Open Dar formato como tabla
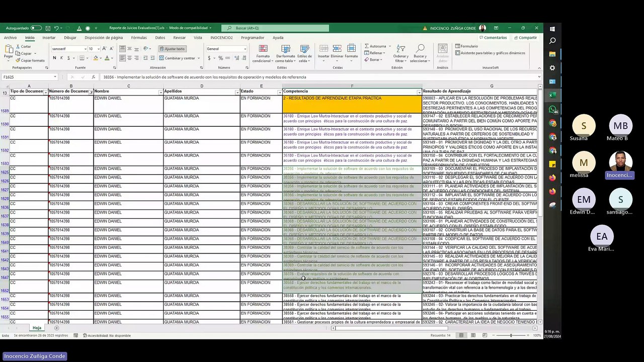This screenshot has width=644, height=362. click(285, 53)
